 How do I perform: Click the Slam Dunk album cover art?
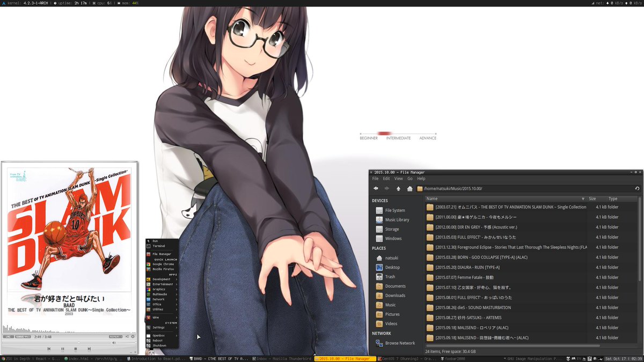[x=70, y=230]
